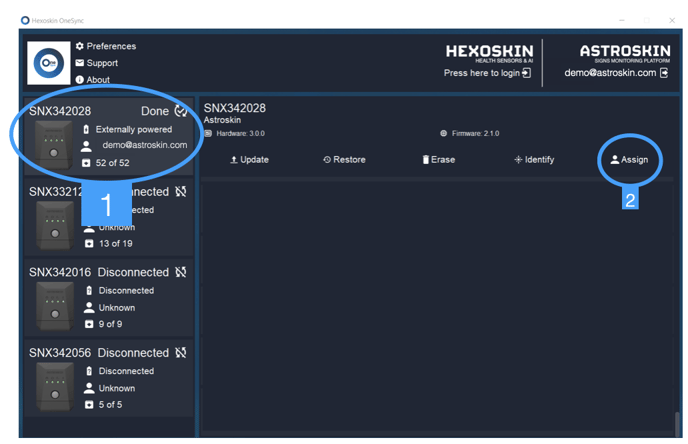This screenshot has width=688, height=444.
Task: Click the About info icon
Action: [79, 79]
